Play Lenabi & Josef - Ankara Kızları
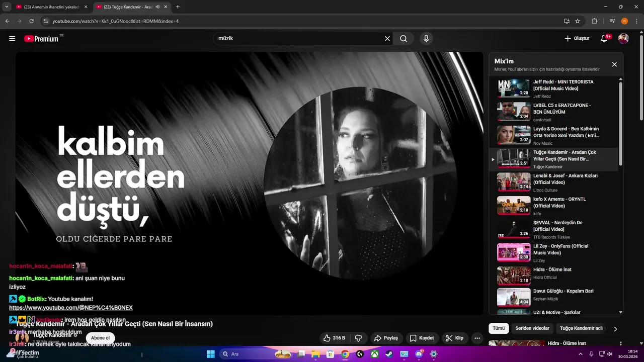Viewport: 644px width, 362px height. pos(553,183)
